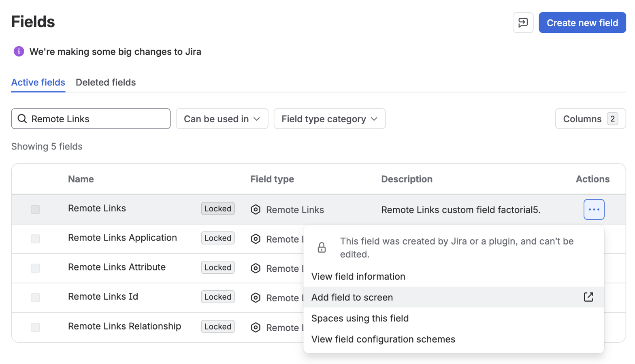635x364 pixels.
Task: Choose View field configuration schemes from the menu
Action: tap(454, 339)
